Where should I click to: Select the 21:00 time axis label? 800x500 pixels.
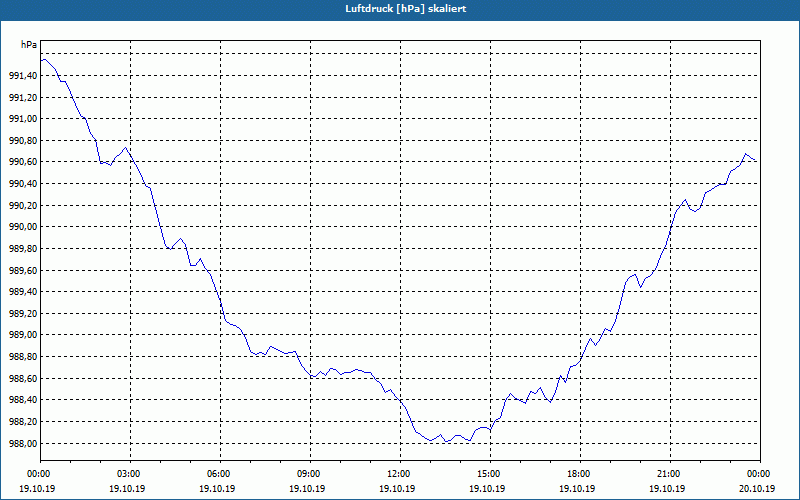point(670,474)
